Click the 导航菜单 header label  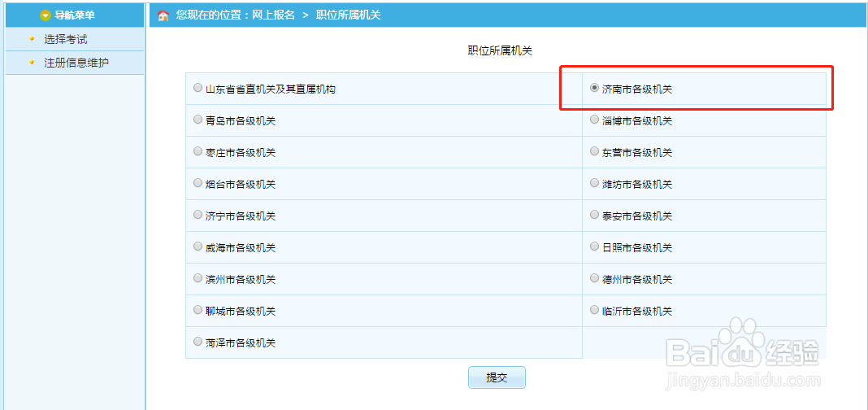[74, 15]
